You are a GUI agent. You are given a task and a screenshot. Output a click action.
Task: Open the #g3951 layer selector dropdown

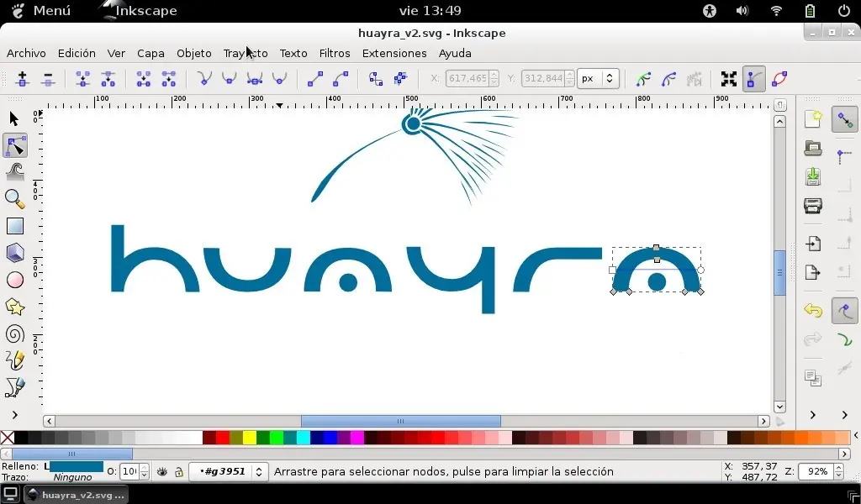click(x=229, y=471)
